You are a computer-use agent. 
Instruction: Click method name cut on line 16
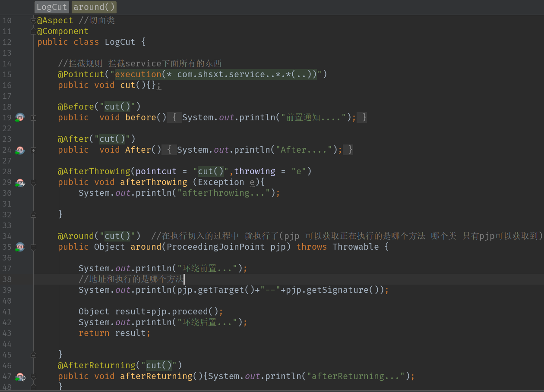tap(128, 85)
